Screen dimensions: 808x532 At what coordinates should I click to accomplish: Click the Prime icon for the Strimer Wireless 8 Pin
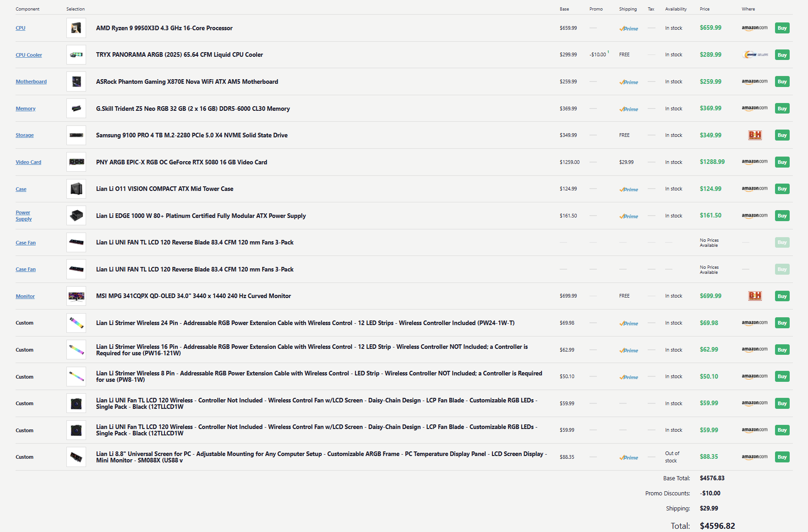point(628,377)
